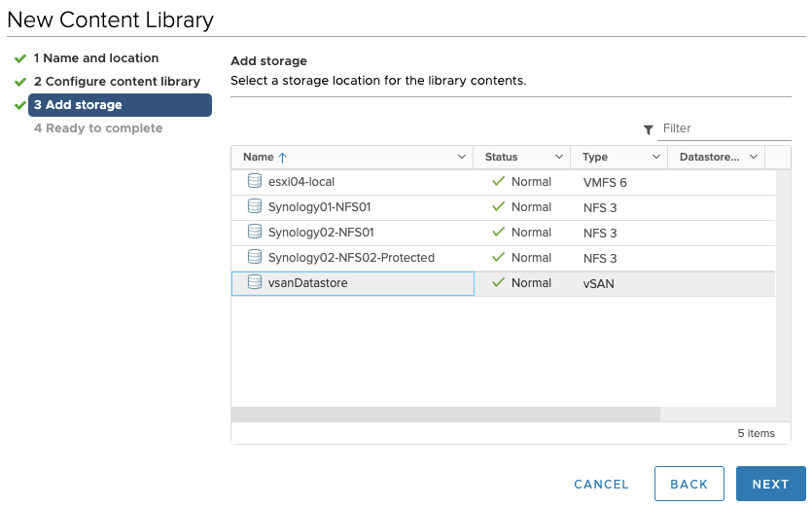The height and width of the screenshot is (507, 812).
Task: Focus the Filter text field
Action: coord(724,128)
